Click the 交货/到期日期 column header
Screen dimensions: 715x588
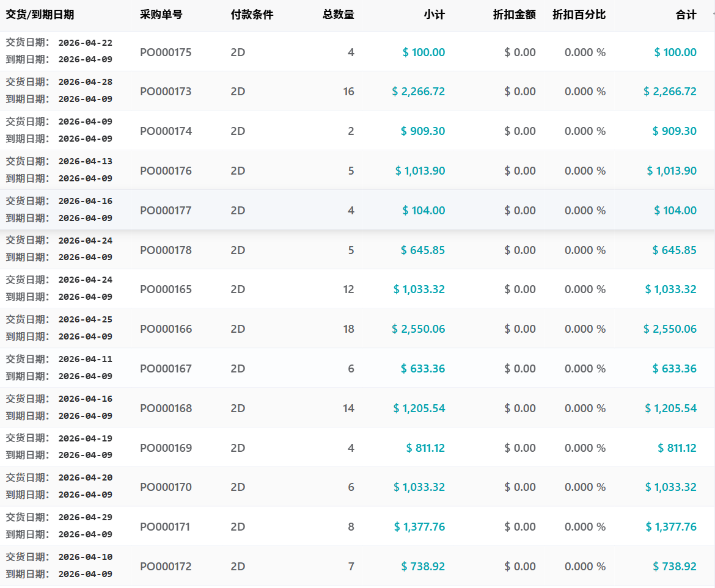pyautogui.click(x=40, y=15)
